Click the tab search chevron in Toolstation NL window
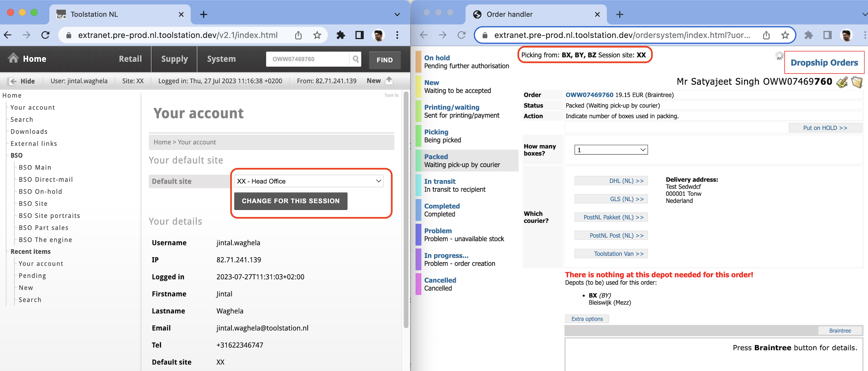Viewport: 868px width, 371px height. [x=397, y=14]
